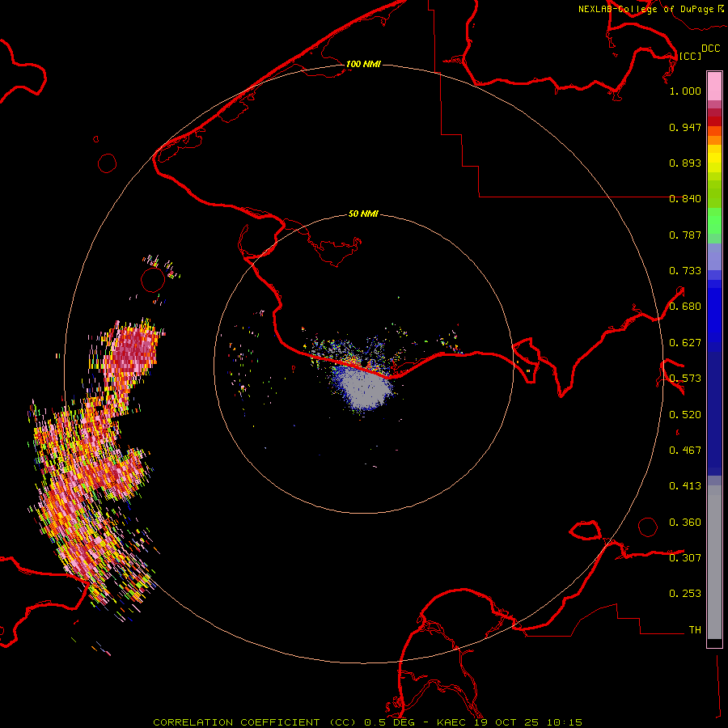Select the 0.360 scale value

[685, 523]
